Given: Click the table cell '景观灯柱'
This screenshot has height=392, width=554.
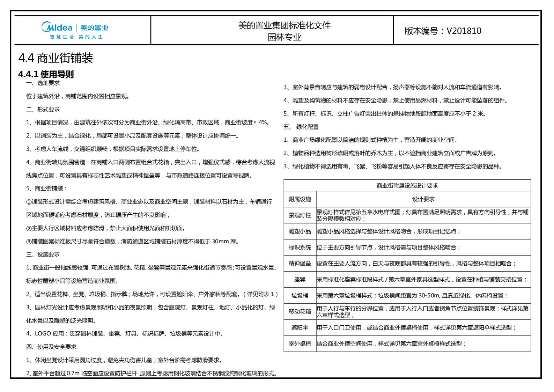Looking at the screenshot, I should click(300, 215).
